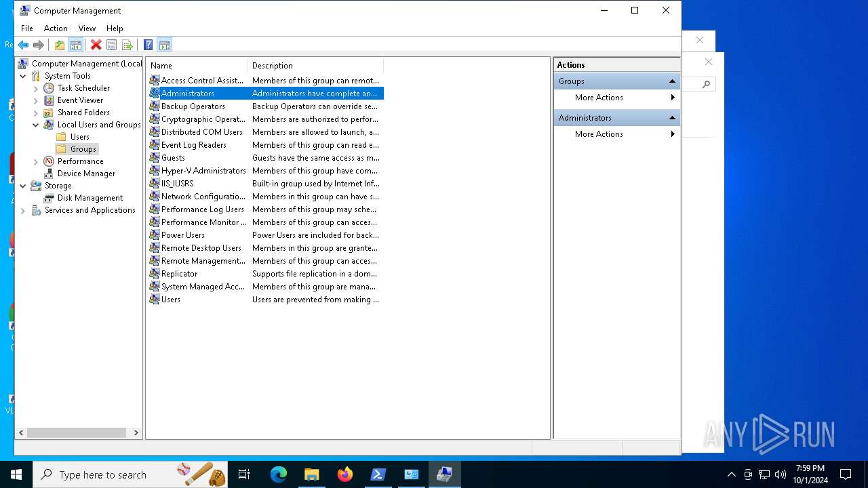Click the Storage icon in tree
868x488 pixels.
36,186
